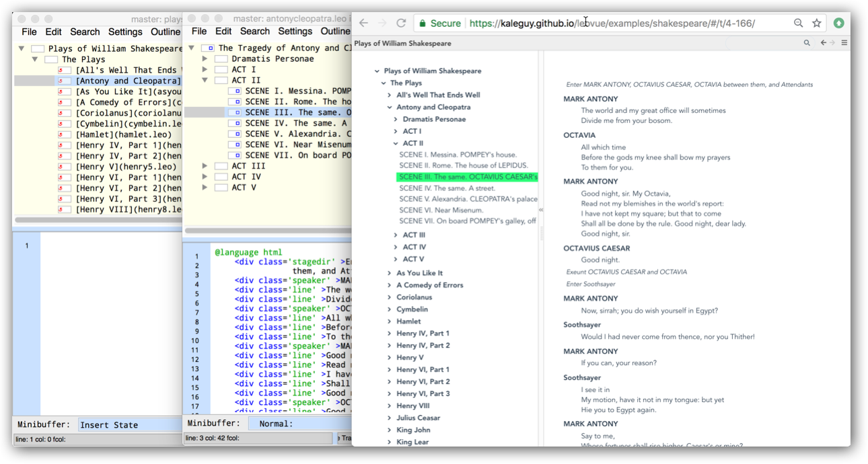
Task: Open Settings menu in antonycleopatra window
Action: coord(295,31)
